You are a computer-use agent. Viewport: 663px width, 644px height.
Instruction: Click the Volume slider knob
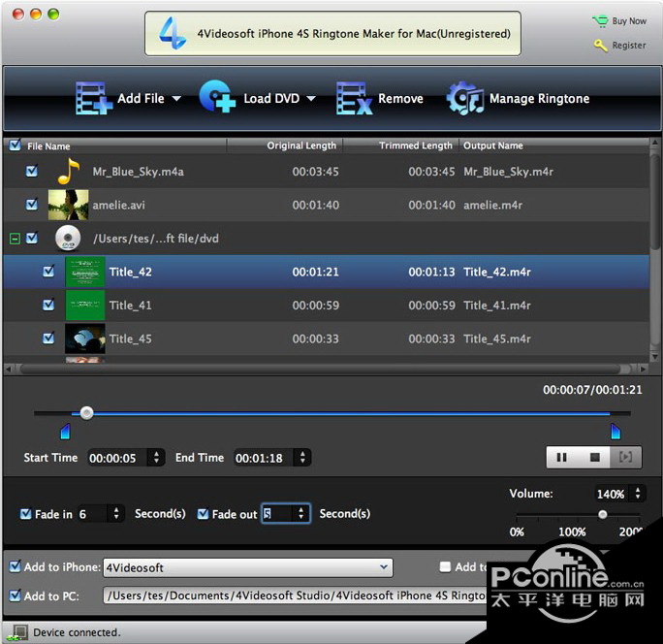pyautogui.click(x=603, y=515)
